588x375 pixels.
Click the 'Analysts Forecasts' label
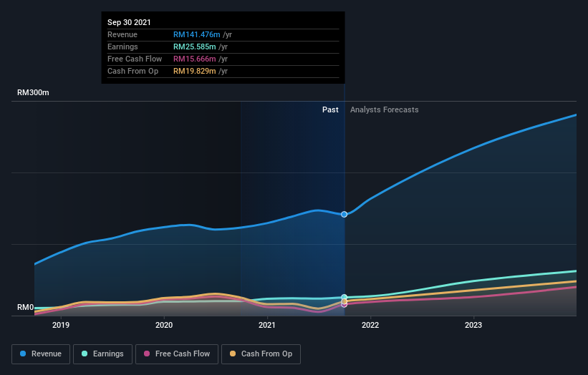tap(385, 109)
